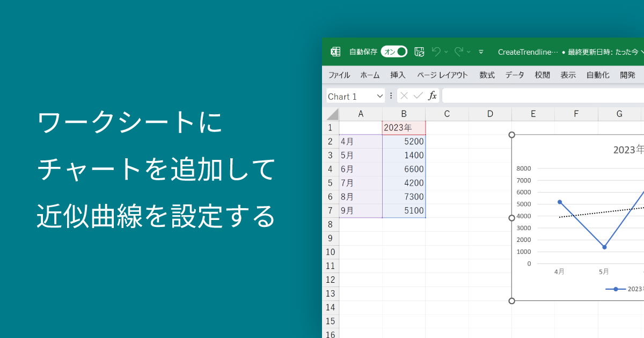Click column header B to select the column
Viewport: 644px width, 338px height.
coord(404,114)
